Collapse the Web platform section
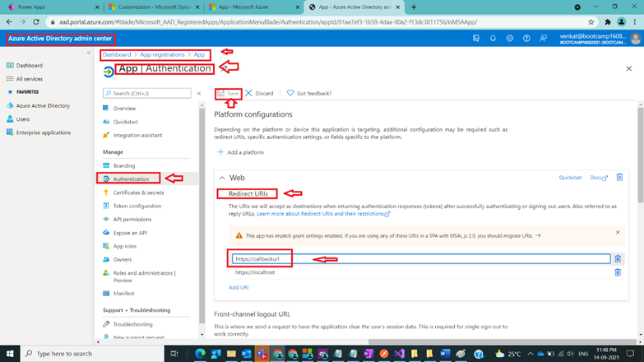 point(222,178)
